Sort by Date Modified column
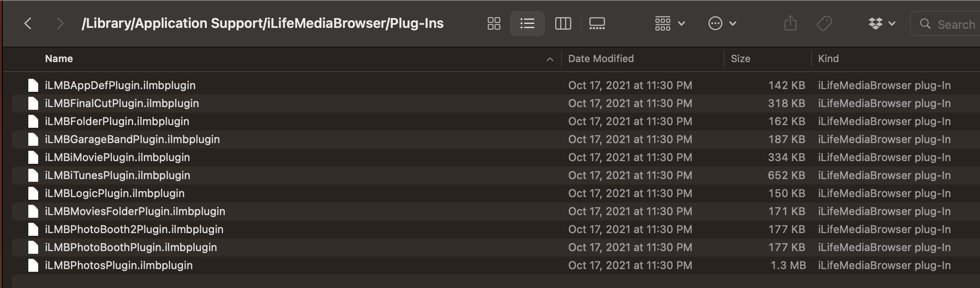 click(601, 59)
